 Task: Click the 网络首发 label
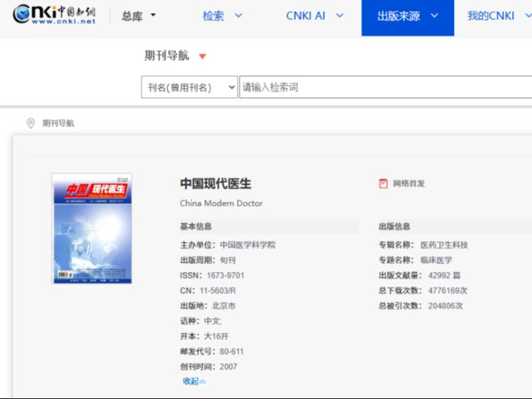coord(409,184)
